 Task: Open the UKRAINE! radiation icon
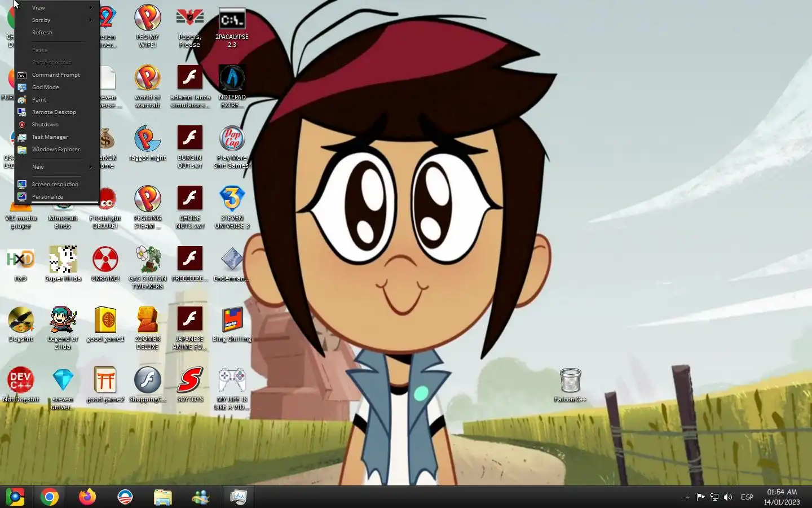point(105,264)
